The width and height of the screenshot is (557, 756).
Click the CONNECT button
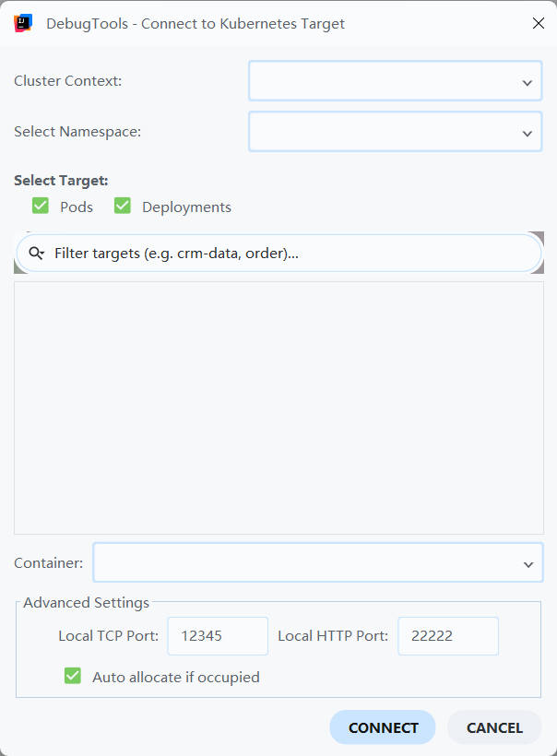383,727
